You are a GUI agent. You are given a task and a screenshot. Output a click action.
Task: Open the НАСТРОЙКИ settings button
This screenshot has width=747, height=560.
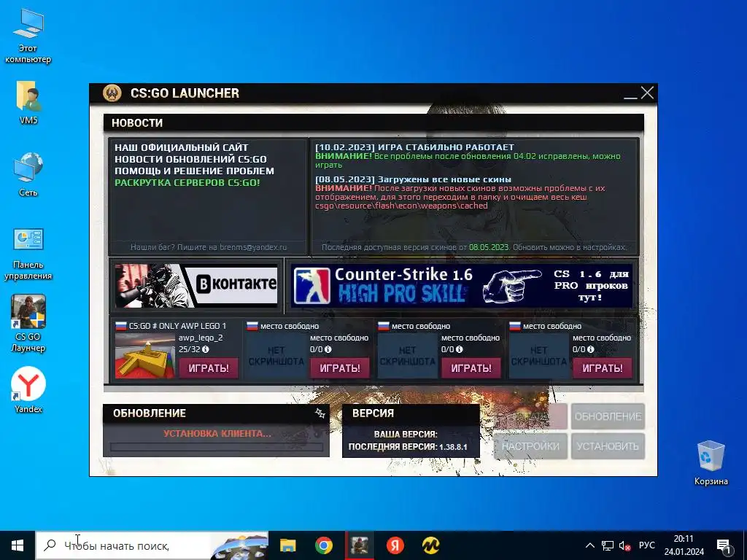[530, 446]
